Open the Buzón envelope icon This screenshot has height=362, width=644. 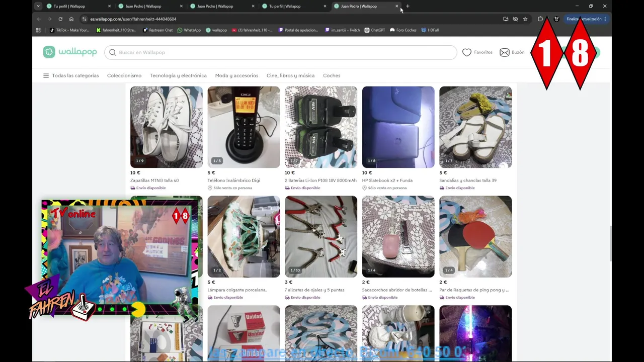tap(504, 52)
